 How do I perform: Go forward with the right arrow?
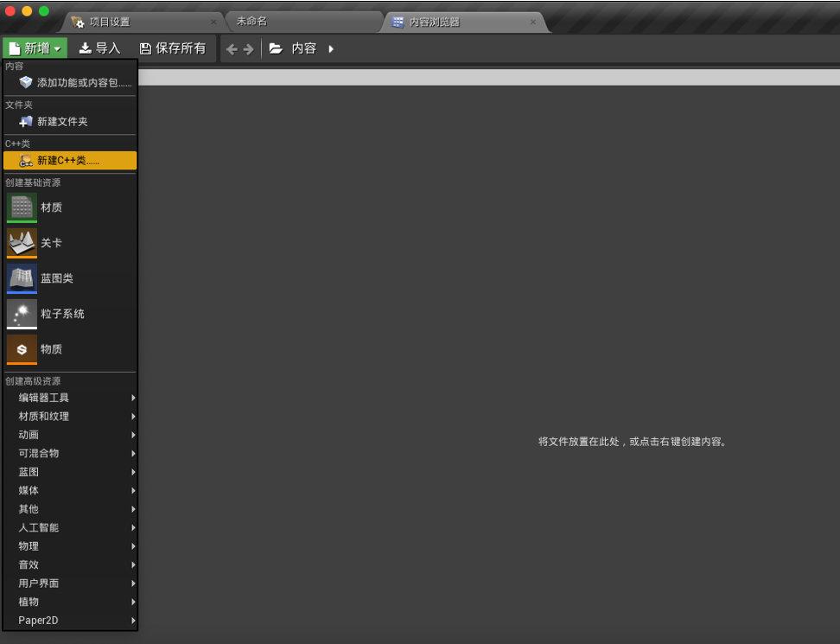click(248, 49)
